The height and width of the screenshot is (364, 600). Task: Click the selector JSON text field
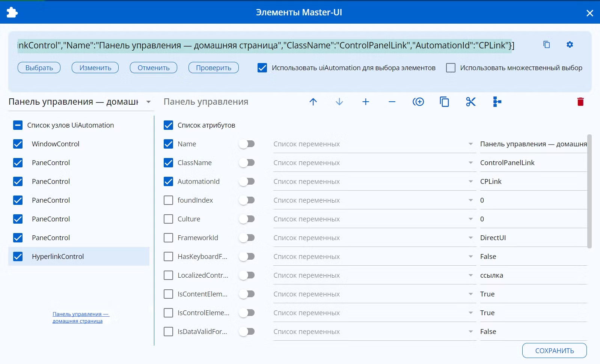pos(265,45)
